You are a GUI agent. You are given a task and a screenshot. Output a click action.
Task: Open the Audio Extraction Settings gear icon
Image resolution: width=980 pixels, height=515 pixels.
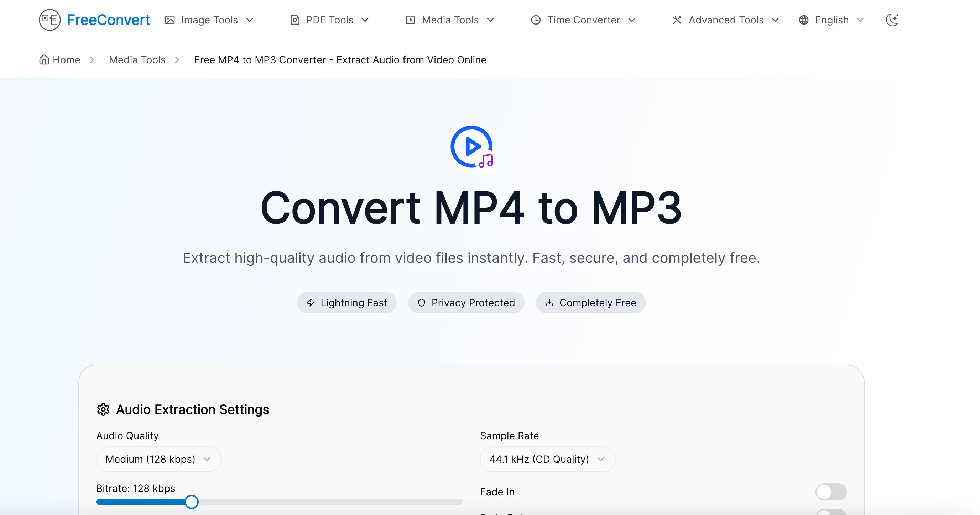[103, 409]
